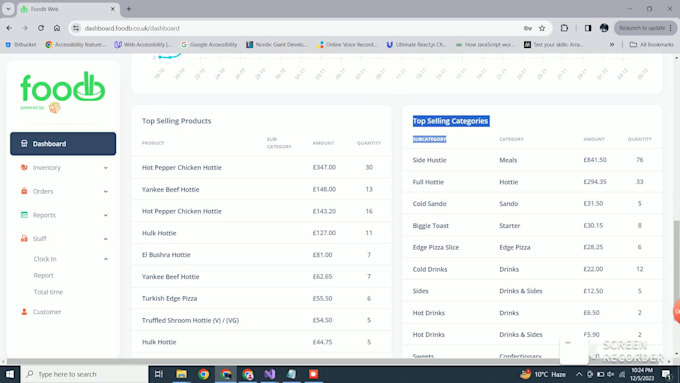The height and width of the screenshot is (383, 680).
Task: Click the Windows Start button
Action: click(x=10, y=374)
